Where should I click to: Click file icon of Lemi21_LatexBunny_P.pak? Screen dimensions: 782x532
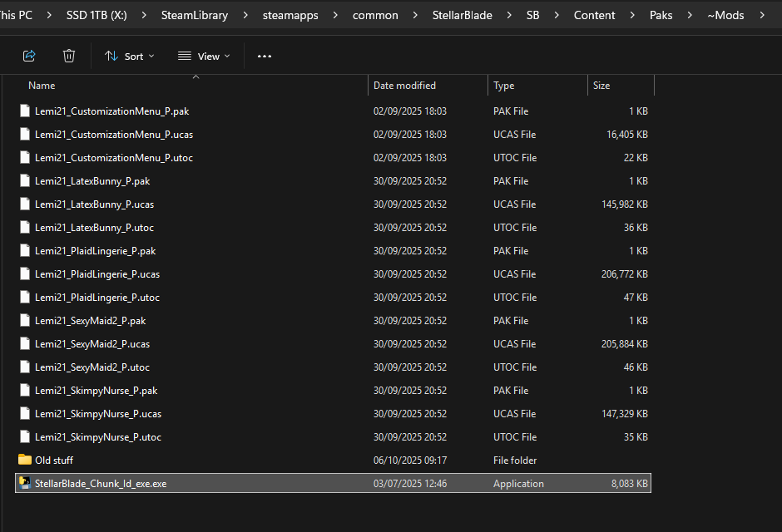24,181
